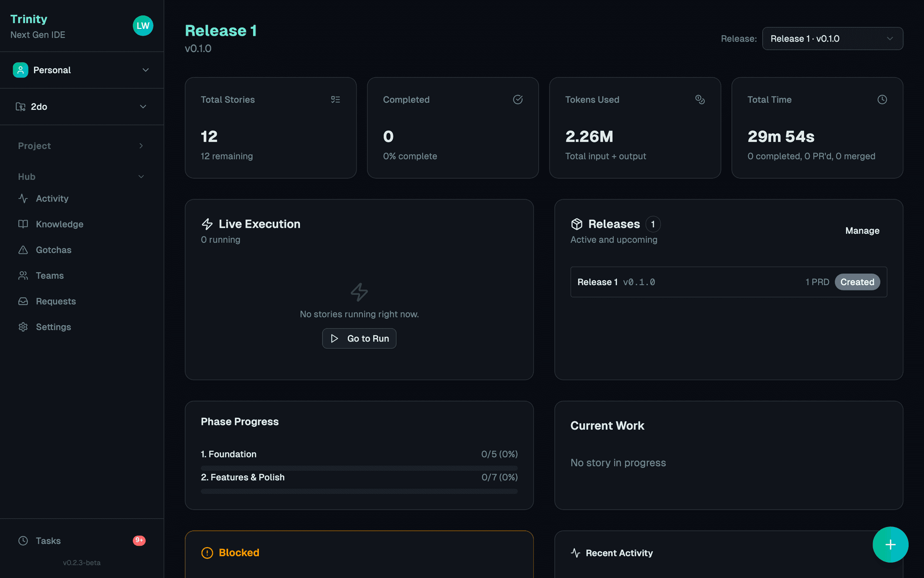Open Activity in the Hub menu

coord(82,198)
